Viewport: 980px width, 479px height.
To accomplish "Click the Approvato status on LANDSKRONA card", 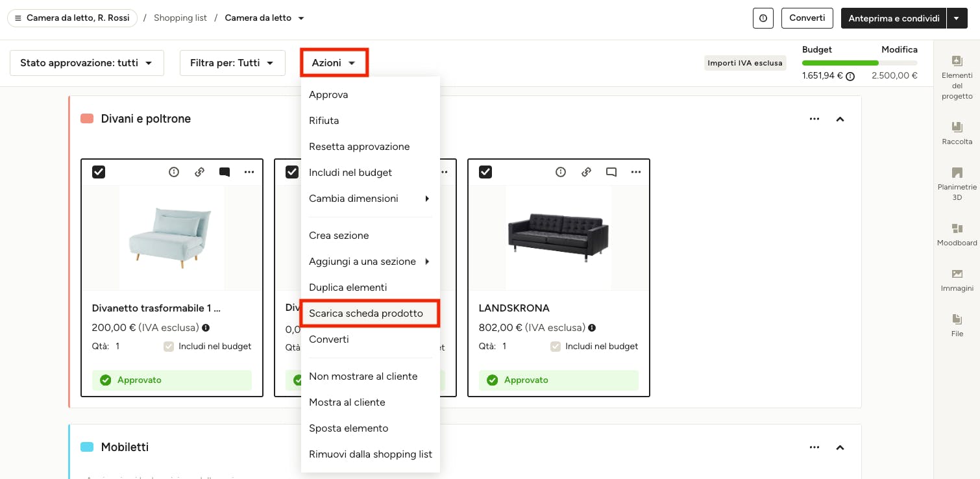I will [559, 380].
